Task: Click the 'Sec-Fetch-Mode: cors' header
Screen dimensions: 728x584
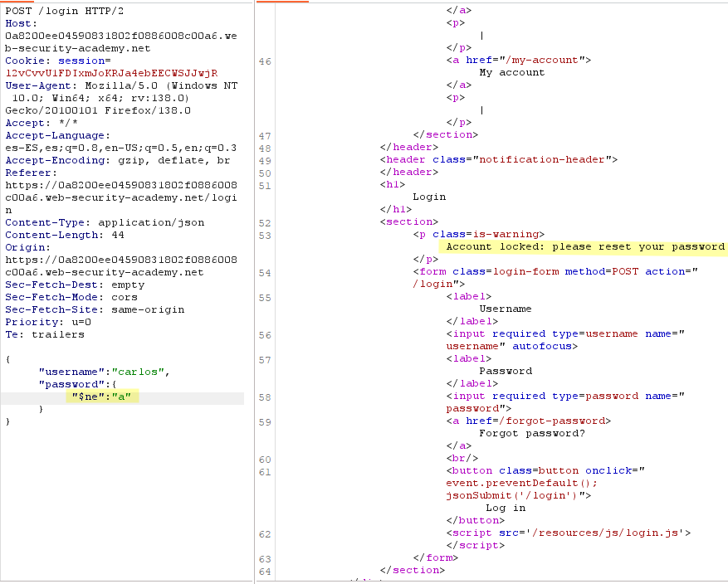Action: pos(71,297)
